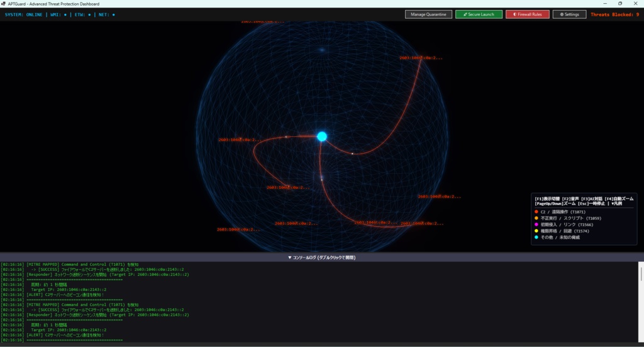Open Settings with the gear button

point(569,14)
